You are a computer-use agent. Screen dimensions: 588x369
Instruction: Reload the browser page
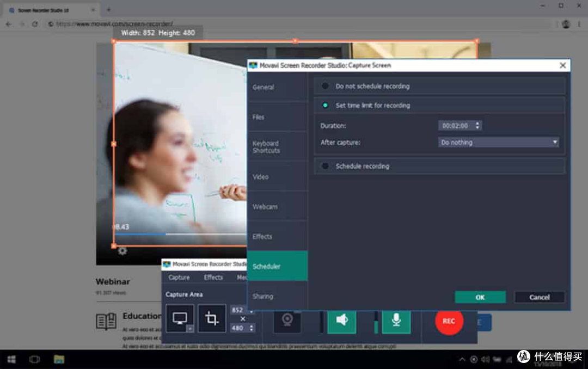coord(35,24)
